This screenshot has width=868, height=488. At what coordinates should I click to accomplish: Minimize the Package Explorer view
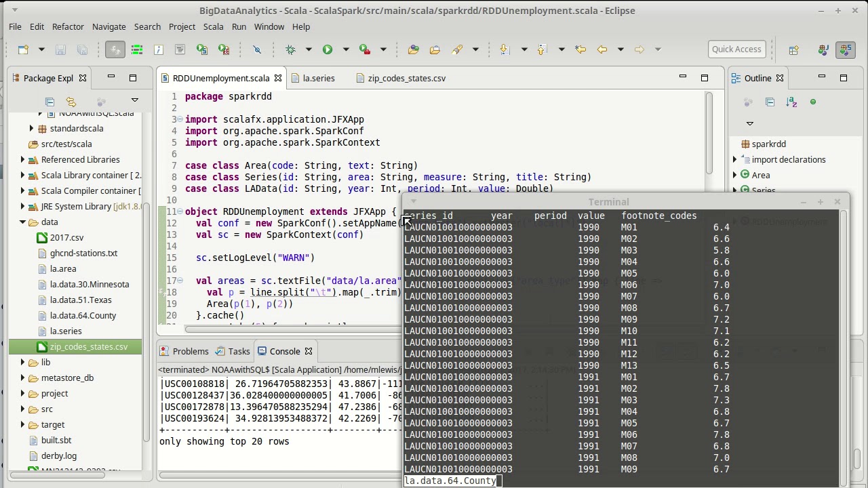click(x=111, y=77)
